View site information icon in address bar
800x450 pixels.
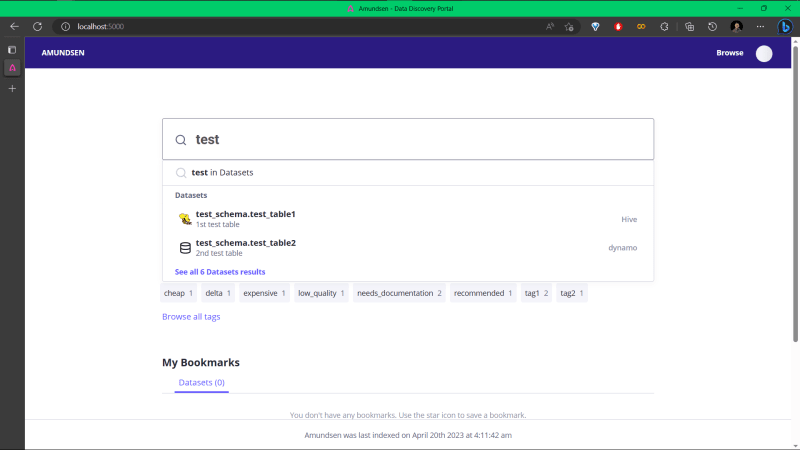click(65, 27)
